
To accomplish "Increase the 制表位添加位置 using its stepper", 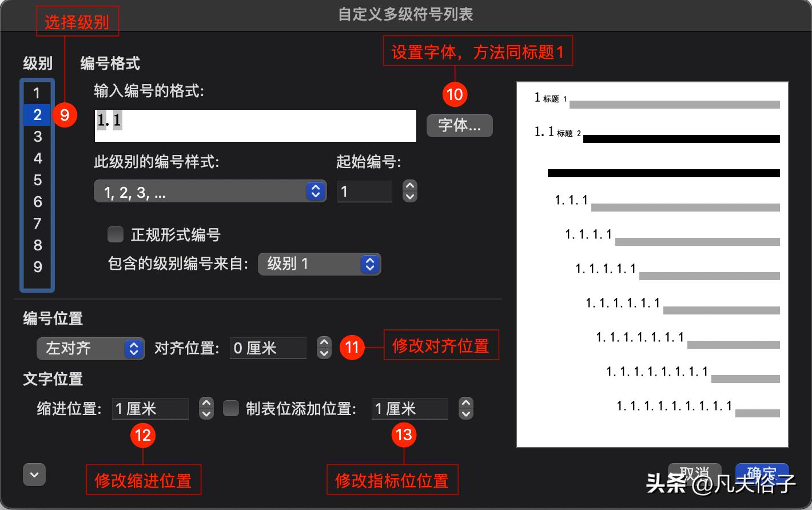I will coord(465,404).
